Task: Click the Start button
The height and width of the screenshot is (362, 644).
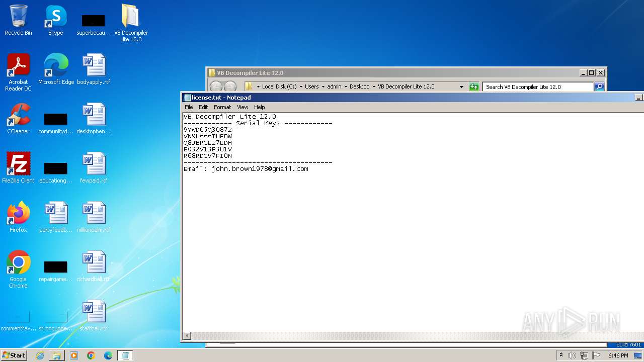Action: [14, 355]
